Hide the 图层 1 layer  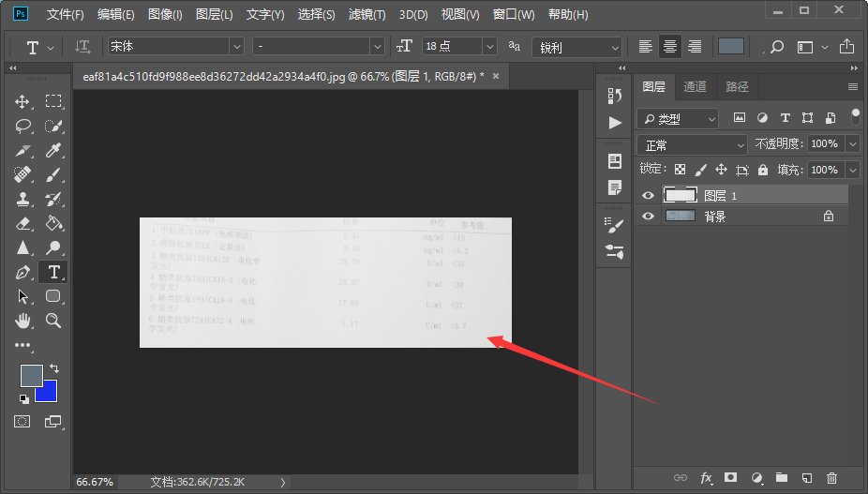click(x=648, y=196)
